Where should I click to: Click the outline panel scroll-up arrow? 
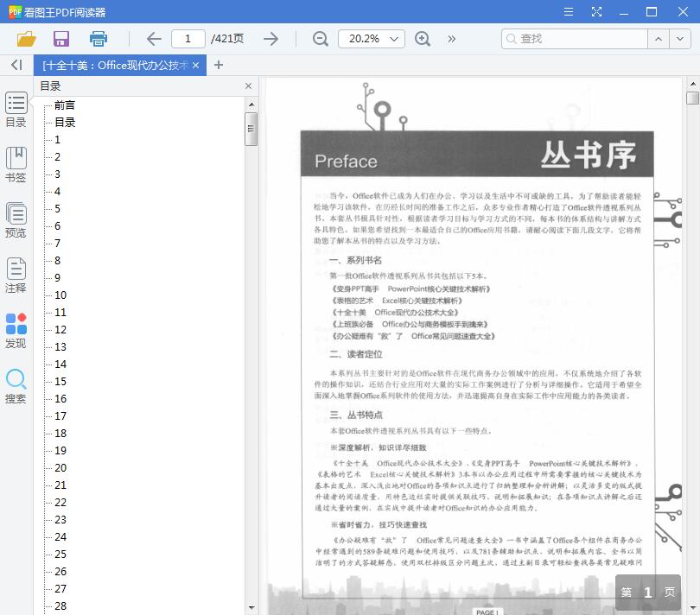(251, 104)
